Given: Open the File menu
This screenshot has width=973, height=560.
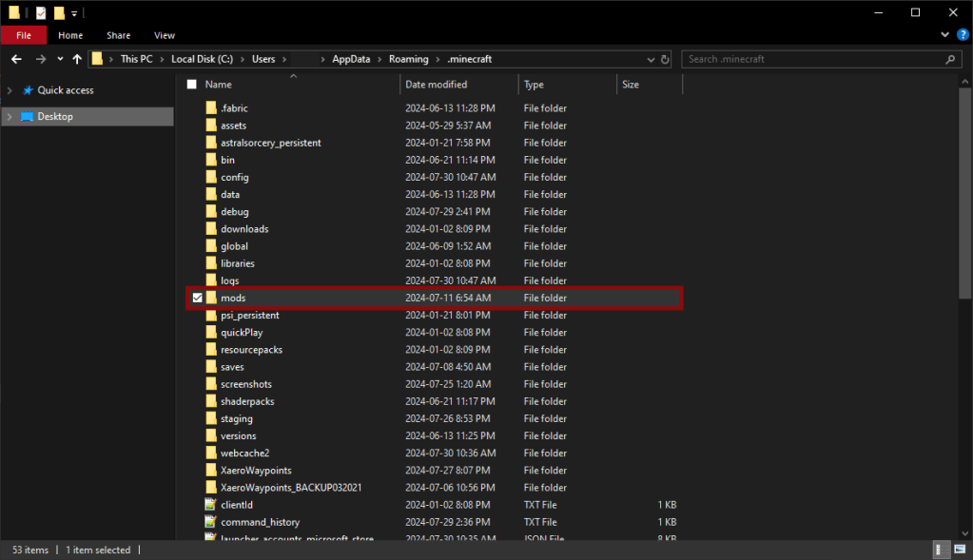Looking at the screenshot, I should tap(24, 35).
